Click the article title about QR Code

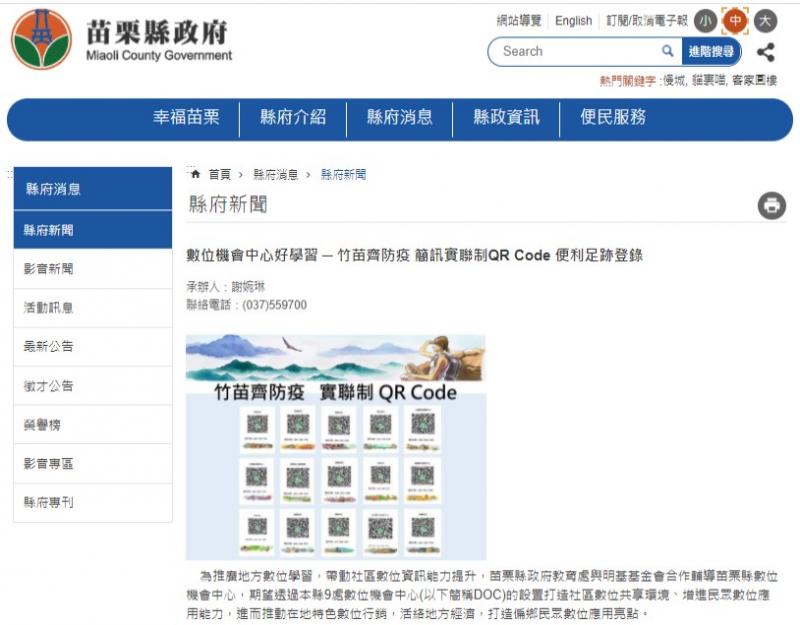click(x=414, y=255)
